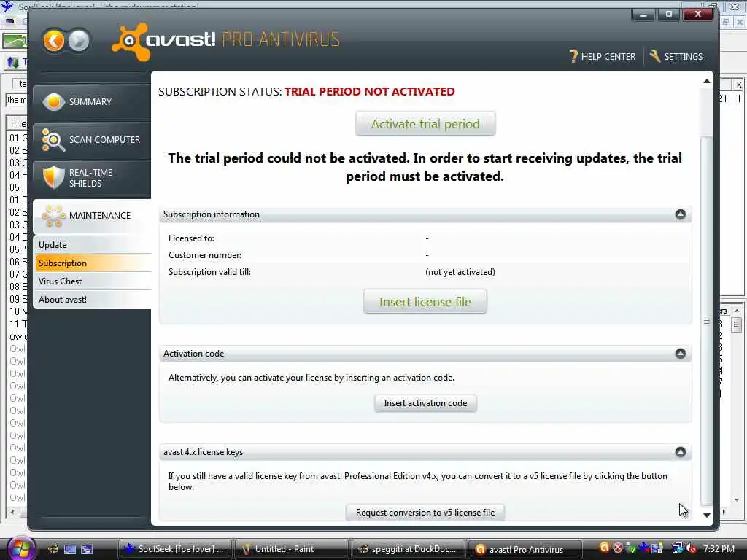Switch to the Real-Time Shields tab
Screen dimensions: 747x560
click(92, 178)
